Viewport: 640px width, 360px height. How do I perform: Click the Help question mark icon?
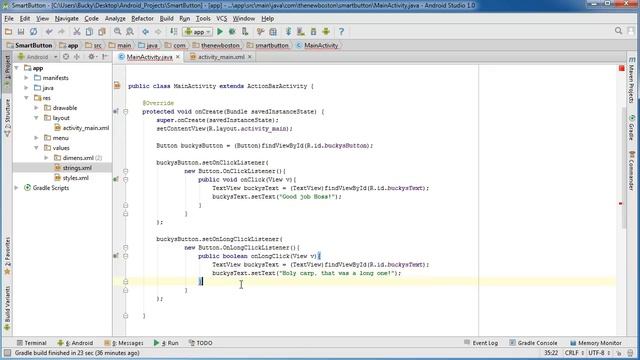pyautogui.click(x=341, y=31)
